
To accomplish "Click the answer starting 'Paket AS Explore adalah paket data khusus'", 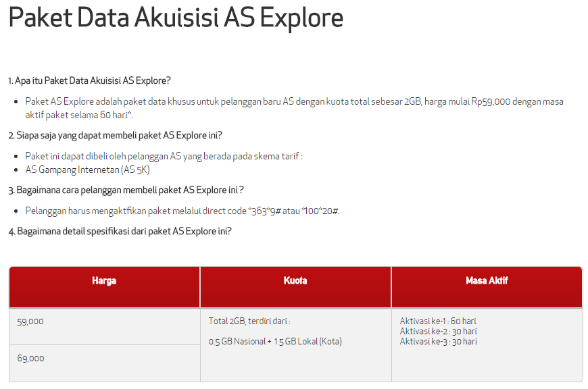I will pos(295,108).
